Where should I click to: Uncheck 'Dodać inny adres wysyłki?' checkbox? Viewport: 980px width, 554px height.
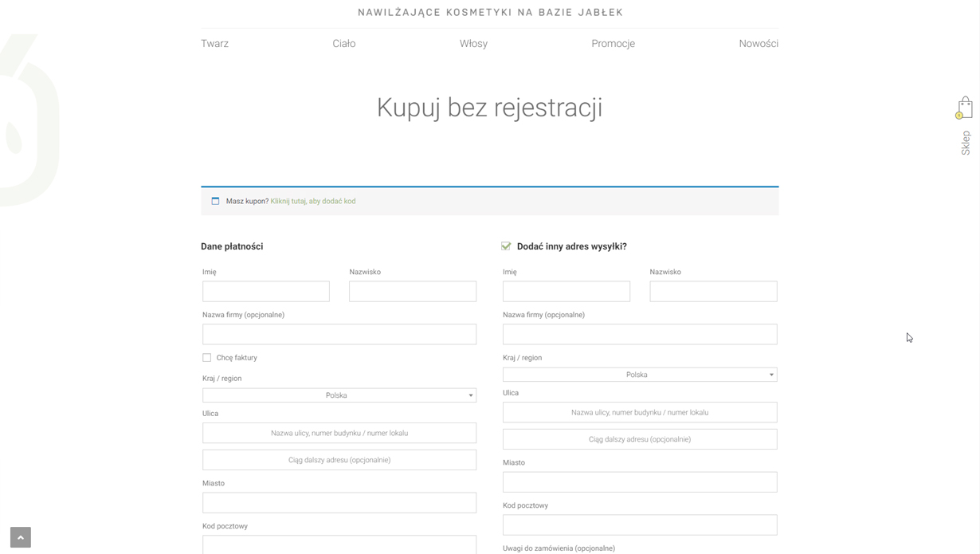click(506, 246)
